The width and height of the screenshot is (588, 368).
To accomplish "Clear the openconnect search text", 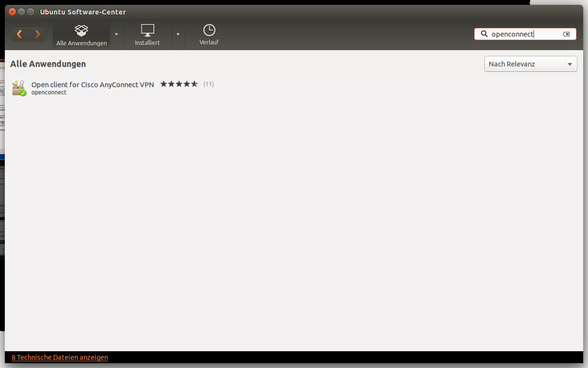I will (x=566, y=34).
